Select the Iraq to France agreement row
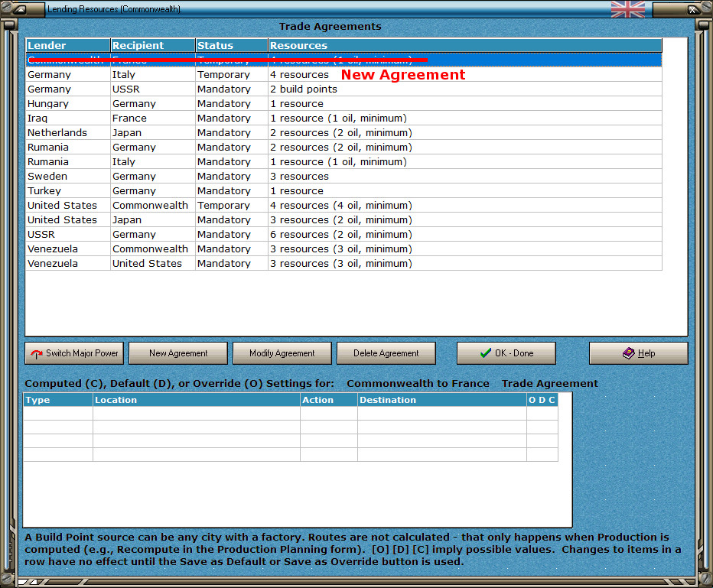The image size is (713, 588). [343, 119]
